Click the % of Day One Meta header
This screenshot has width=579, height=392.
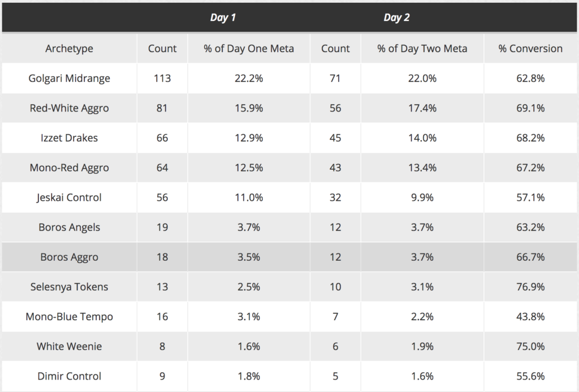click(249, 49)
